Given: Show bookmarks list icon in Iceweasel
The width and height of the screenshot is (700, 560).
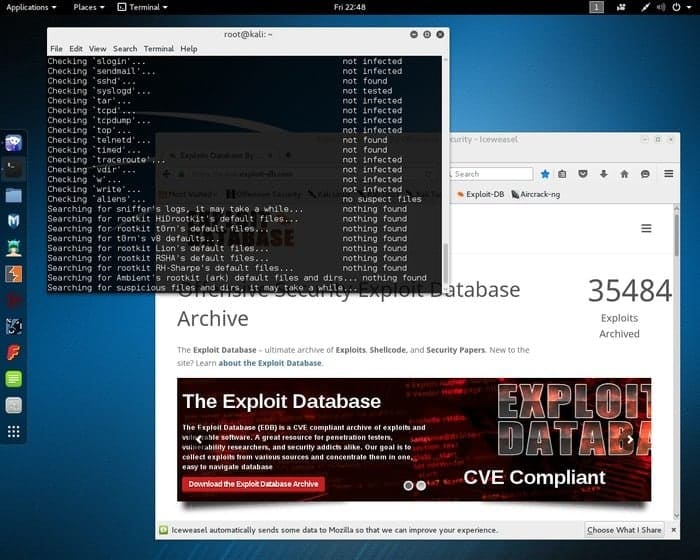Looking at the screenshot, I should point(562,174).
